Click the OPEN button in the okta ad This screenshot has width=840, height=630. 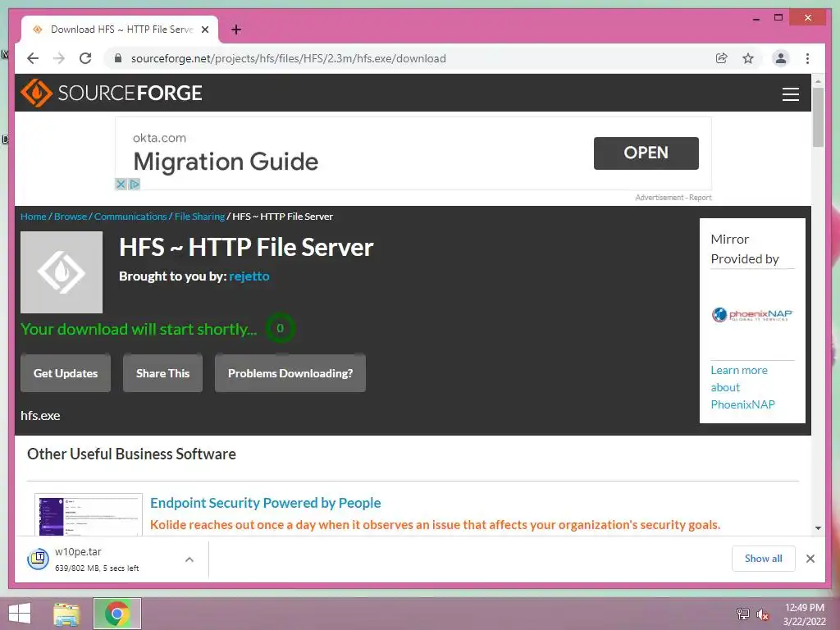click(646, 153)
